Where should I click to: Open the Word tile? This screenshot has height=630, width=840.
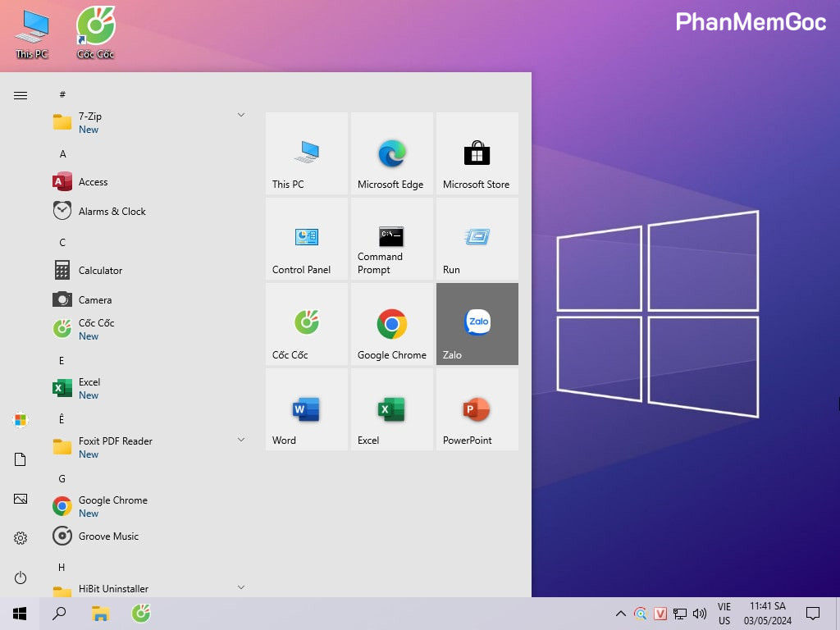[306, 409]
